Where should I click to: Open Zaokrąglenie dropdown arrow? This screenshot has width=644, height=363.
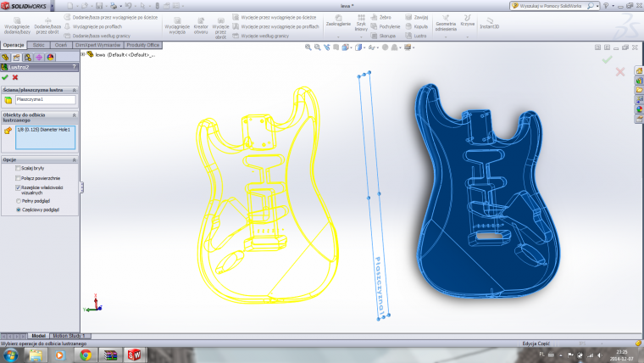click(338, 37)
